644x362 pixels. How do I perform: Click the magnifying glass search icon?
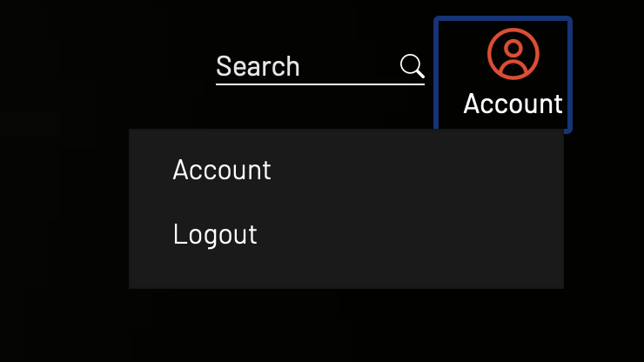click(412, 66)
